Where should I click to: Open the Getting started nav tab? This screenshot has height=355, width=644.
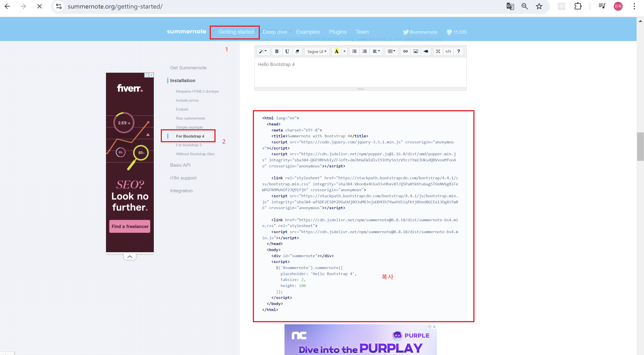pyautogui.click(x=236, y=32)
